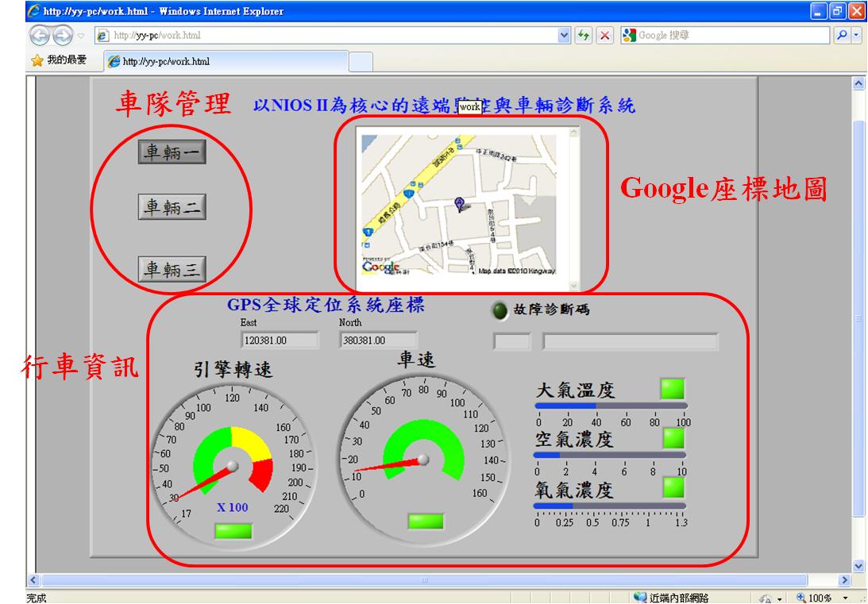Screen dimensions: 868x604
Task: Click the Internet Explorer icon in title bar
Action: pyautogui.click(x=34, y=10)
